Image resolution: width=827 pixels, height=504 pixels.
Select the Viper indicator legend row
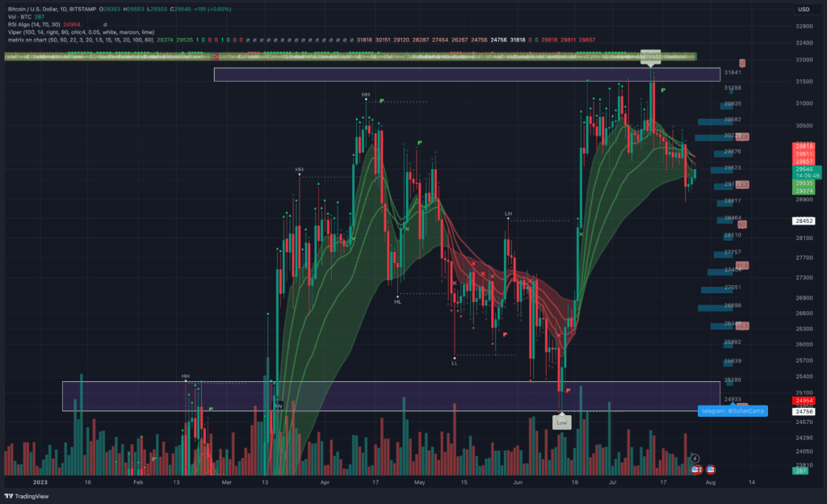coord(81,32)
